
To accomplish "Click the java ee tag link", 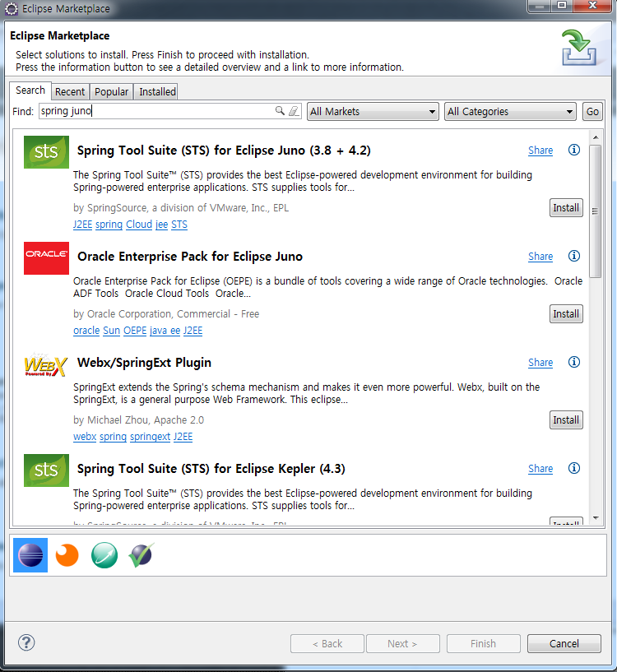I will [165, 331].
